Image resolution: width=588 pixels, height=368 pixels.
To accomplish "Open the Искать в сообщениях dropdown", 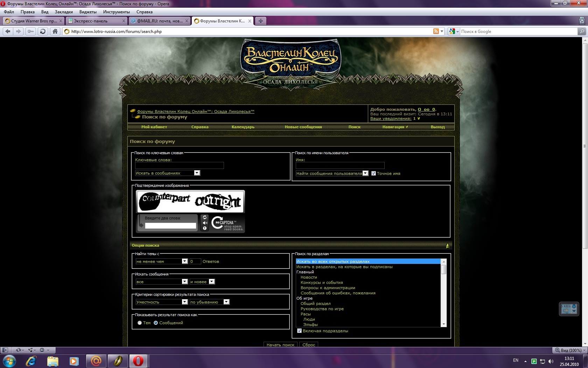I will pyautogui.click(x=167, y=173).
